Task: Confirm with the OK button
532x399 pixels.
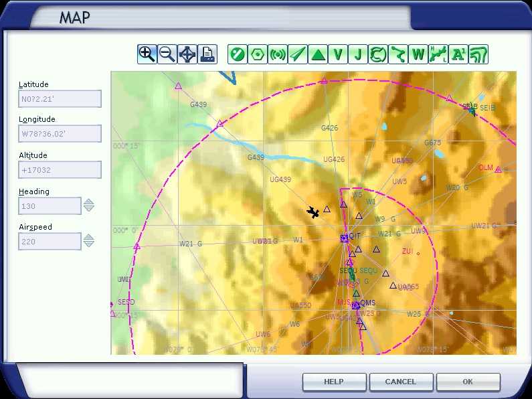Action: 468,382
